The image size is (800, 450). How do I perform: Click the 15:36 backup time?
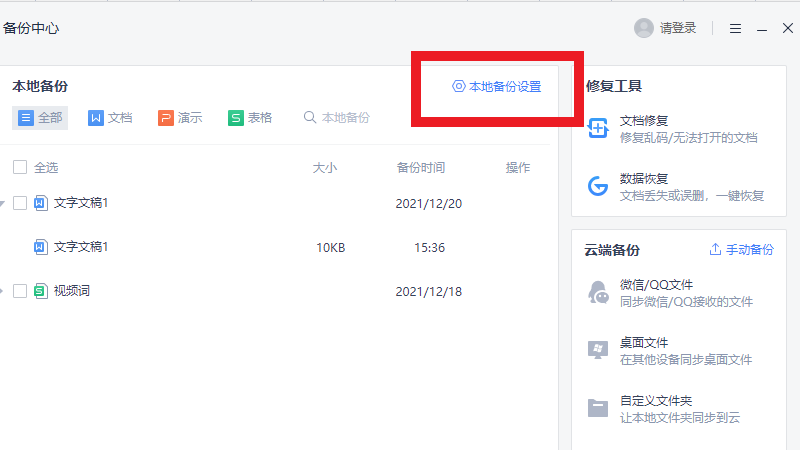[x=430, y=247]
